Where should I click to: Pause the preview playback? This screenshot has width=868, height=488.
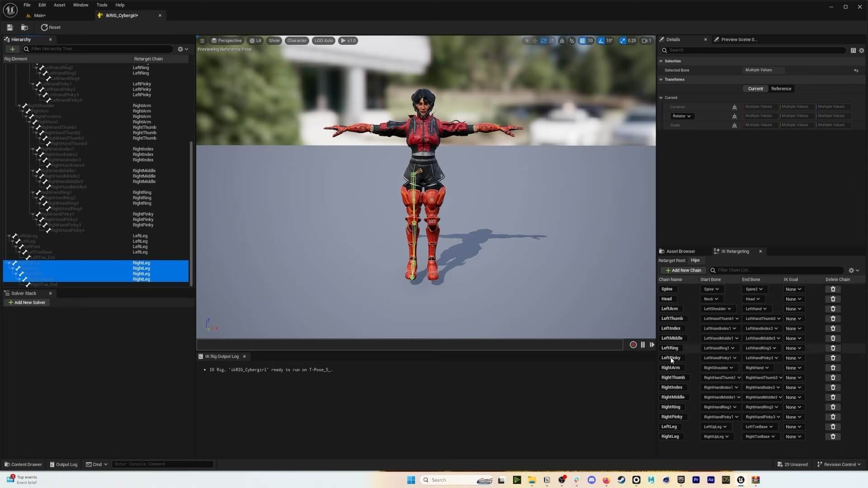click(x=642, y=345)
